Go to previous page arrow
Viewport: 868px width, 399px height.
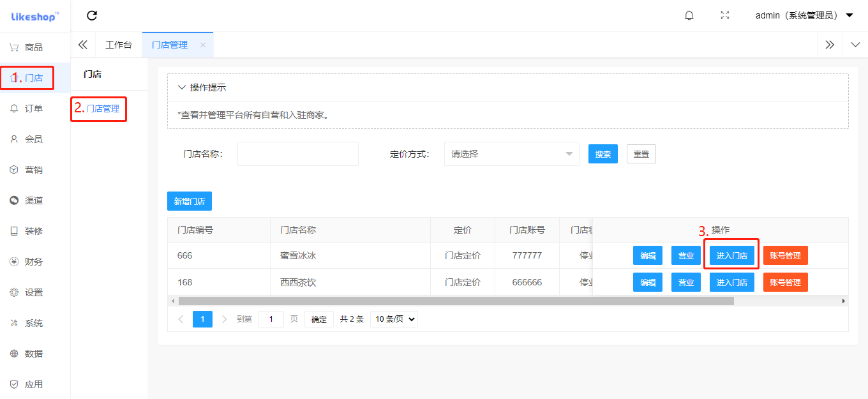pyautogui.click(x=181, y=319)
